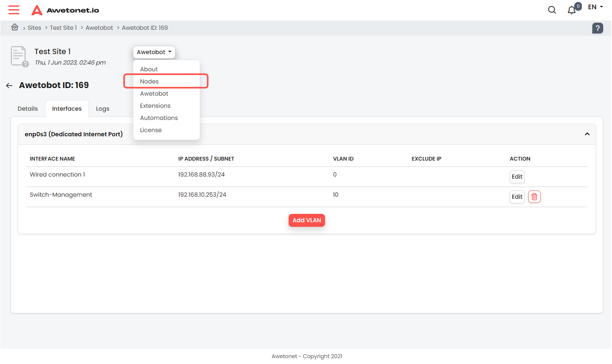612x364 pixels.
Task: Click the Awetobot ID: 169 heading
Action: point(54,85)
